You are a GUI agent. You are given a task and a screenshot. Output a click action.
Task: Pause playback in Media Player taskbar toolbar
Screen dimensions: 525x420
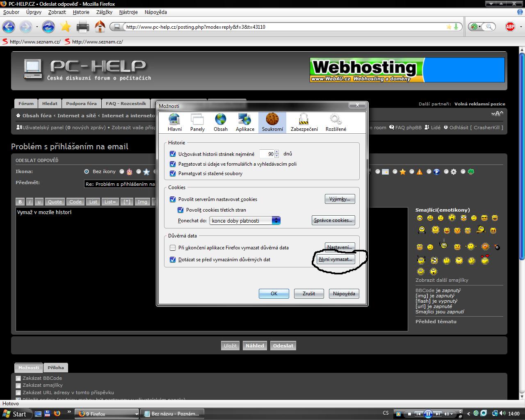point(428,414)
